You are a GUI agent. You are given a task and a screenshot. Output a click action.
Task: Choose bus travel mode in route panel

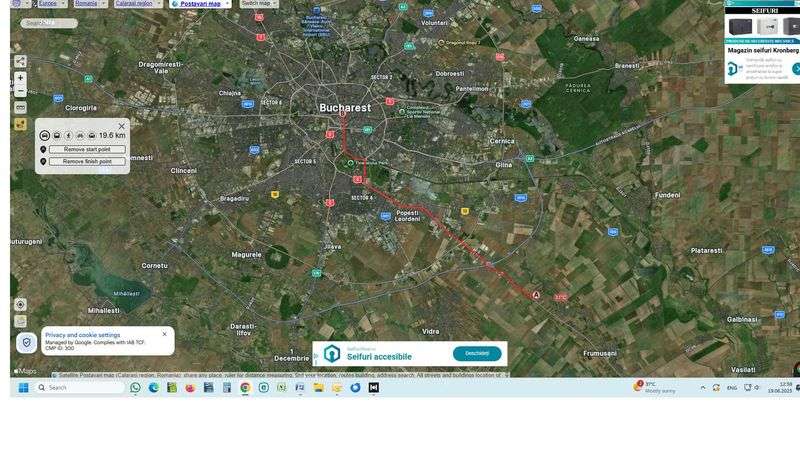point(57,135)
